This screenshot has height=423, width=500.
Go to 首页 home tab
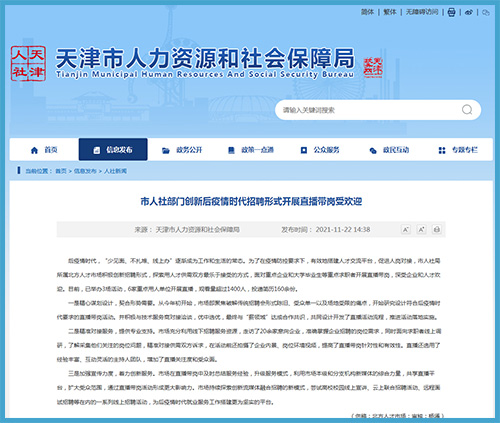[x=44, y=150]
